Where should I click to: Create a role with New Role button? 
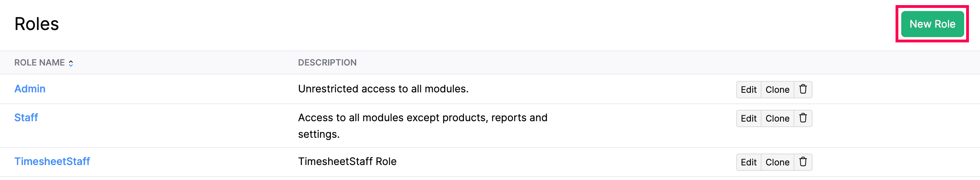[x=932, y=24]
